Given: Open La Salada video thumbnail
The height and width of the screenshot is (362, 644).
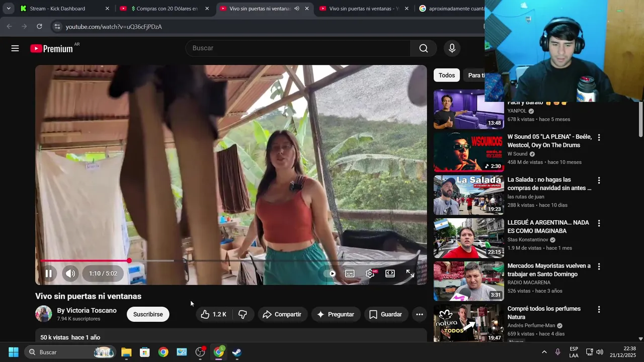Looking at the screenshot, I should click(x=469, y=195).
